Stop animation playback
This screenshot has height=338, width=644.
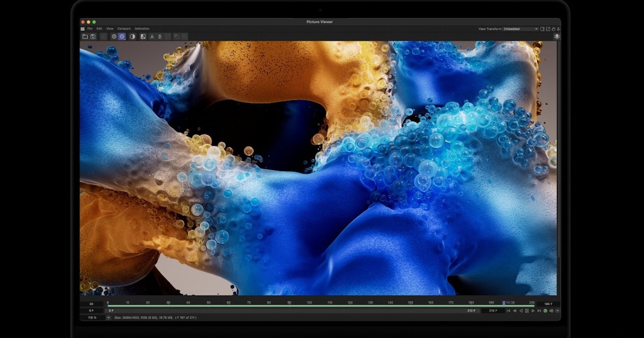[526, 311]
